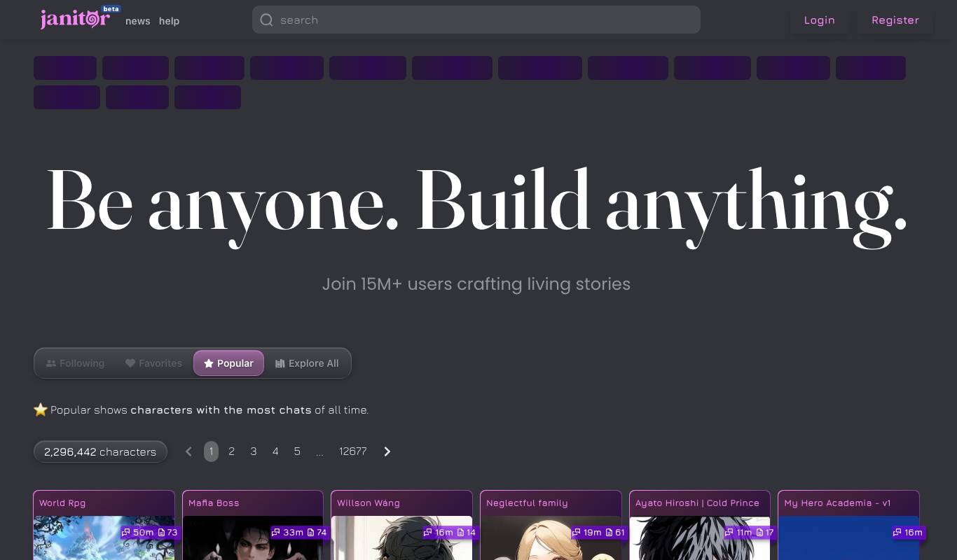Open the news menu link

coord(138,21)
